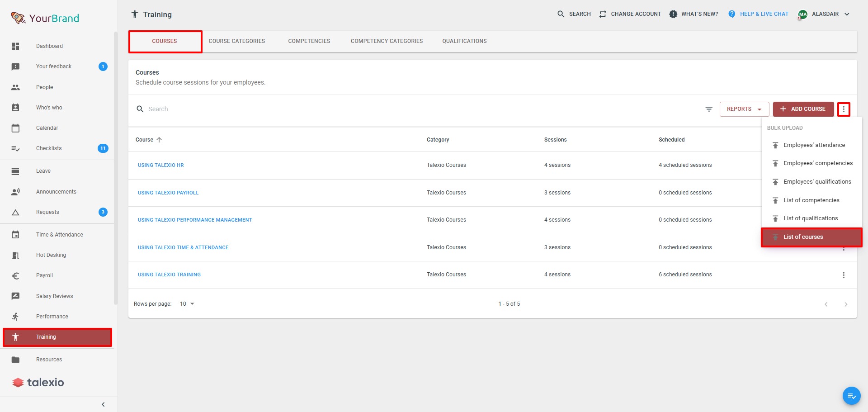Open the Resources folder icon
The image size is (868, 412).
pyautogui.click(x=15, y=360)
